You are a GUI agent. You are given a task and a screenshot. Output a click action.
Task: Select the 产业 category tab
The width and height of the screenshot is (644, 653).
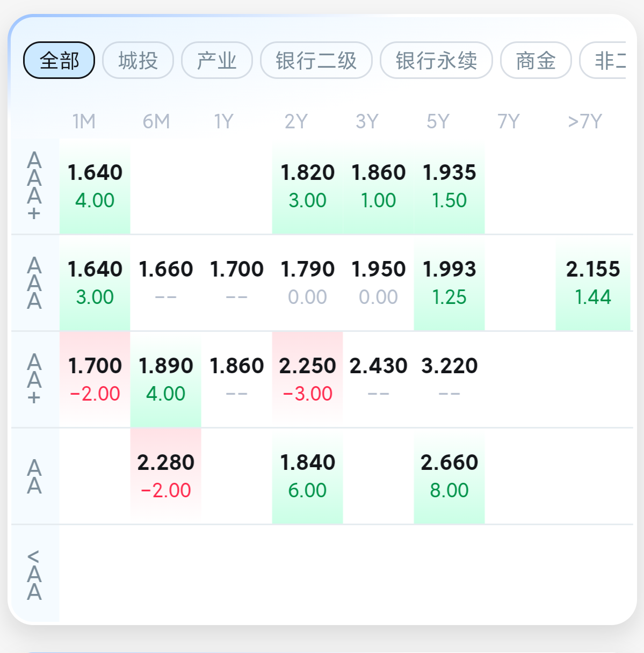tap(217, 60)
